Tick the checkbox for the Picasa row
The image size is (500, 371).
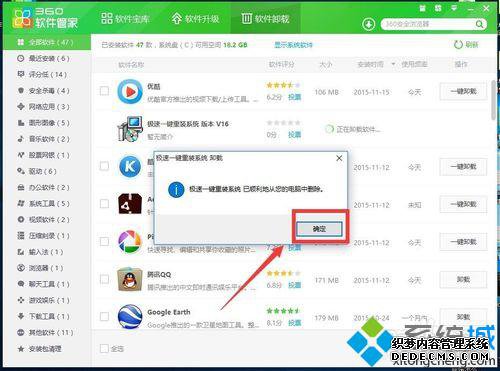coord(104,241)
